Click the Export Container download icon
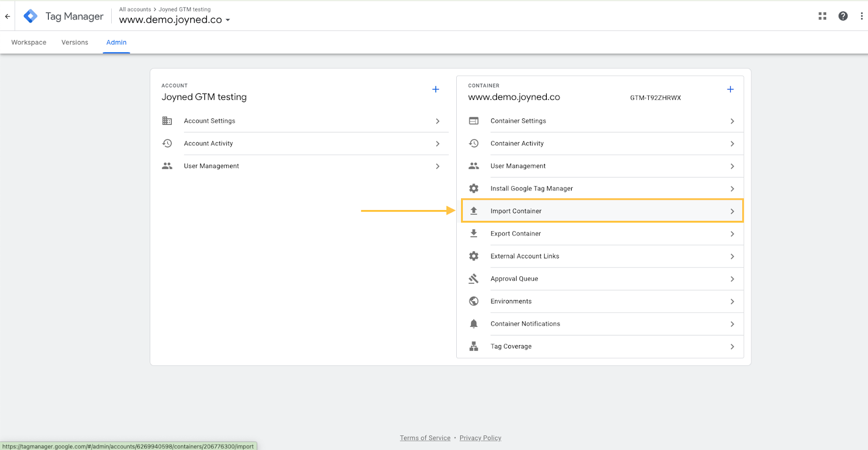This screenshot has height=450, width=868. click(474, 233)
